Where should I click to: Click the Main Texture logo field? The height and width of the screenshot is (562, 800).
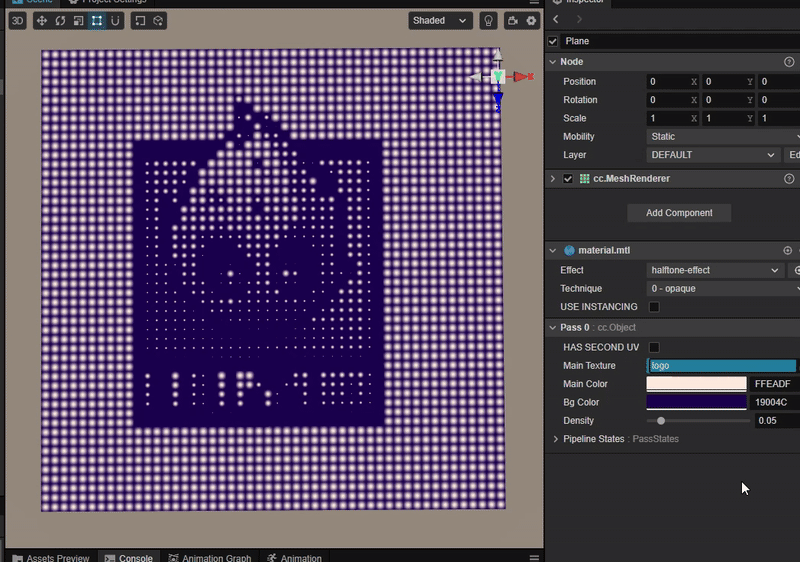(x=721, y=366)
